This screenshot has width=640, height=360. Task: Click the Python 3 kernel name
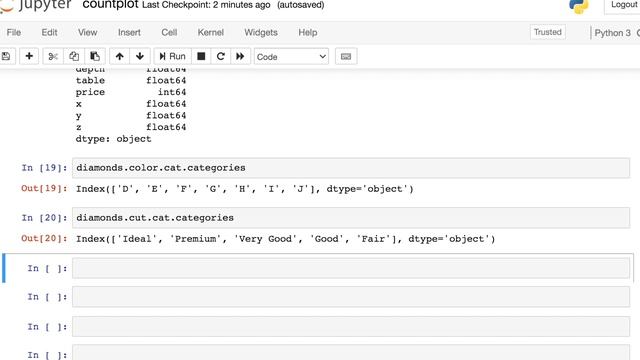click(x=612, y=33)
